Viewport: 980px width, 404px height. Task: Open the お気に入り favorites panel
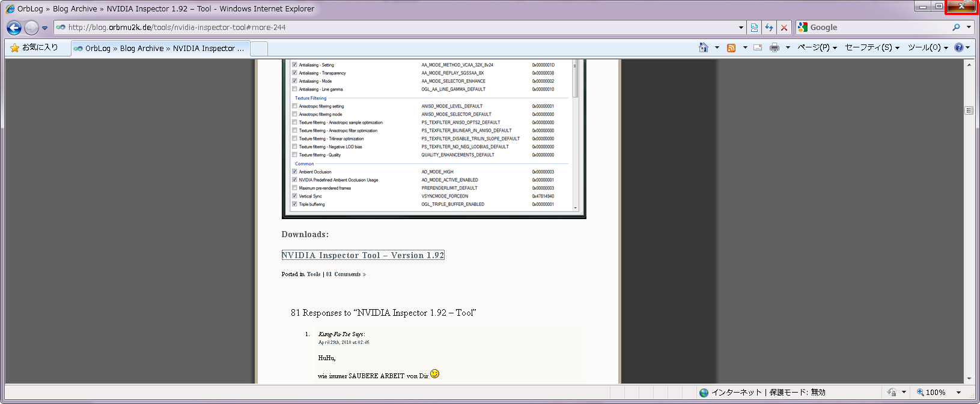tap(34, 47)
